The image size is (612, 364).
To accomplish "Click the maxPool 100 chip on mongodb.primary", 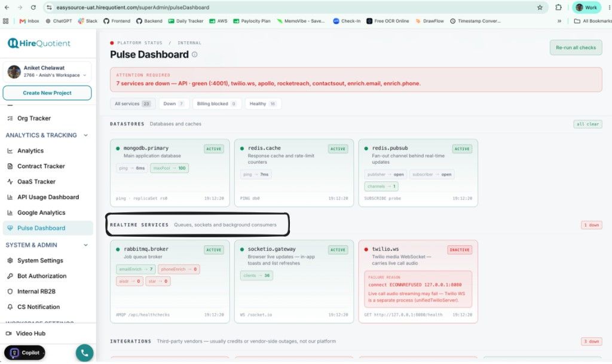I will click(x=169, y=168).
